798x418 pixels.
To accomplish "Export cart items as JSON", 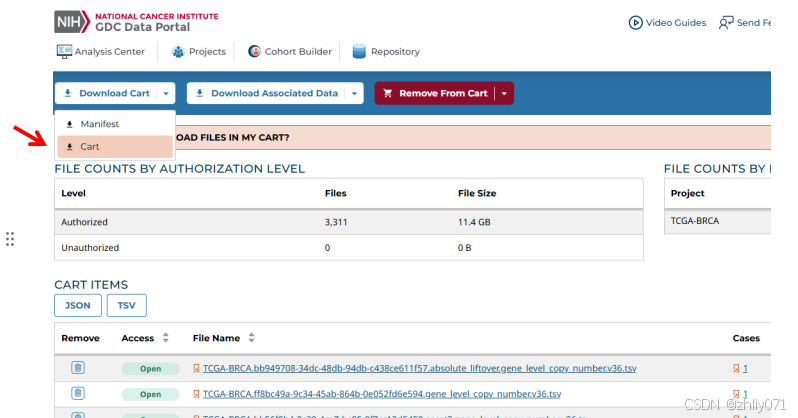I will point(78,305).
